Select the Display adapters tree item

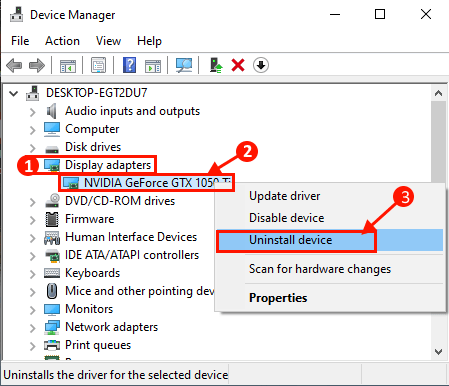pos(108,165)
